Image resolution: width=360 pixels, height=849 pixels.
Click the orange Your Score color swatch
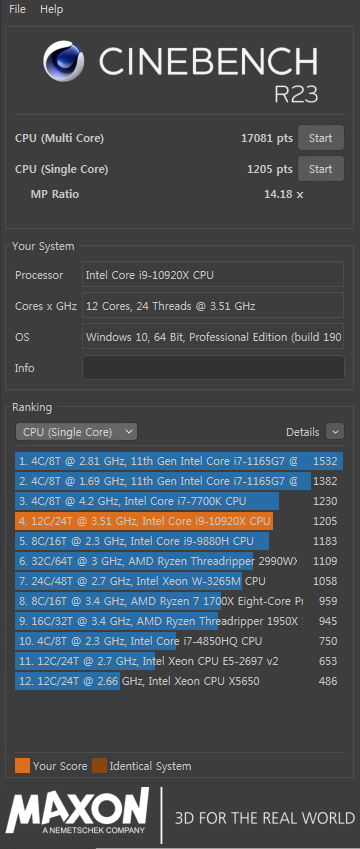pos(22,766)
